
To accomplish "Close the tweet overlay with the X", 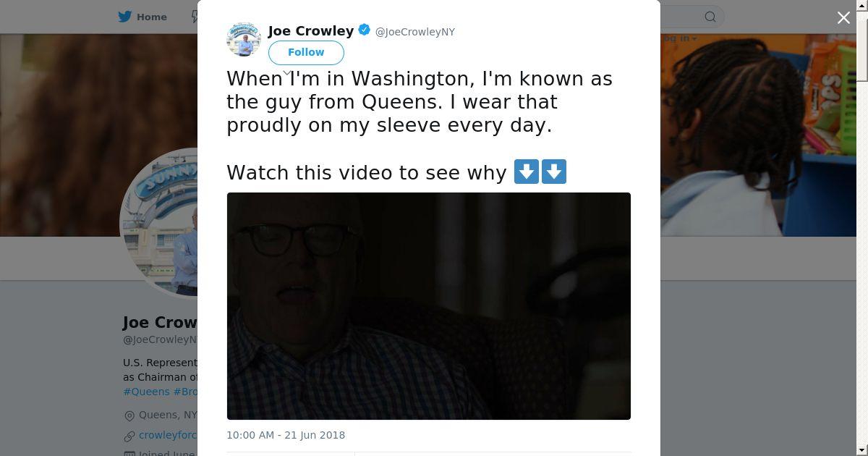I will tap(843, 18).
